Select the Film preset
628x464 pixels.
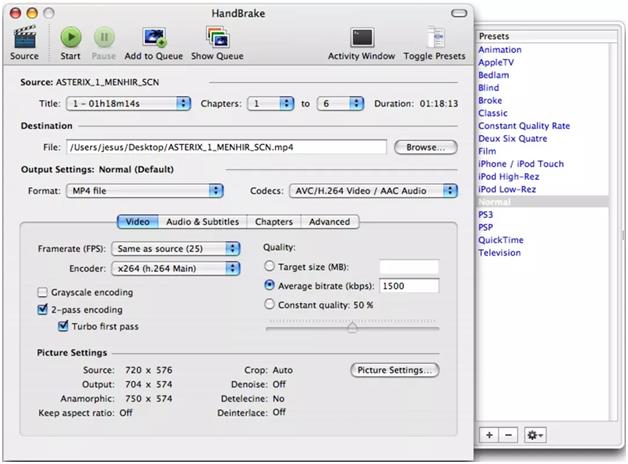coord(487,151)
